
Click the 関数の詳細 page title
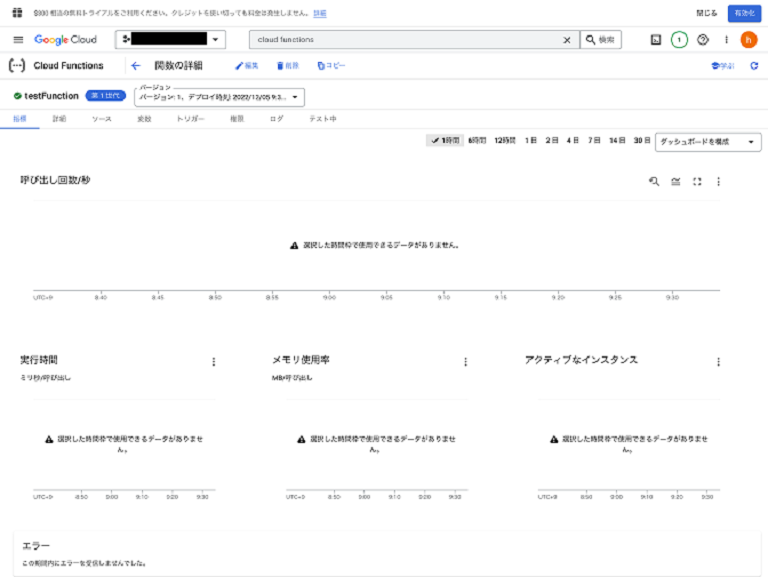tap(178, 66)
